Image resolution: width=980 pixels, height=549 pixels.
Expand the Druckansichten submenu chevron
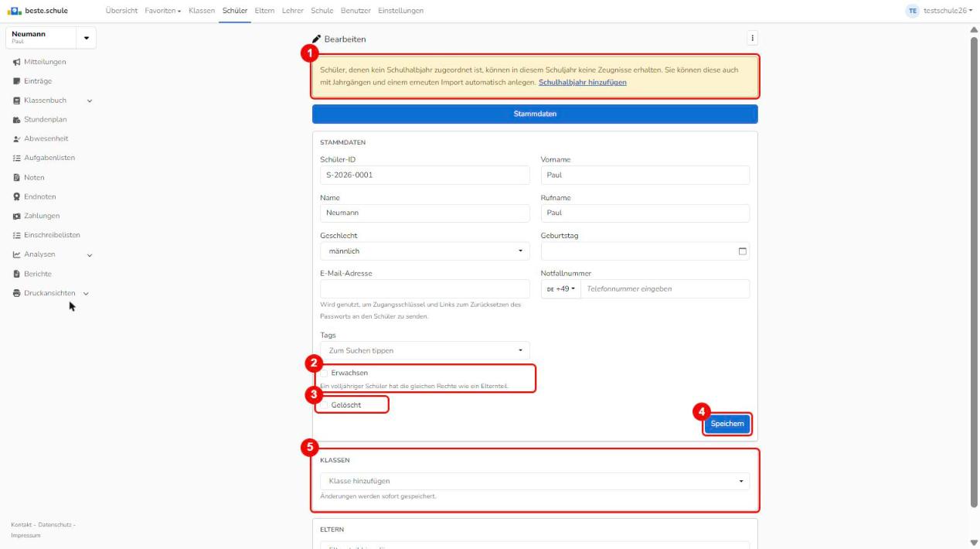(86, 293)
